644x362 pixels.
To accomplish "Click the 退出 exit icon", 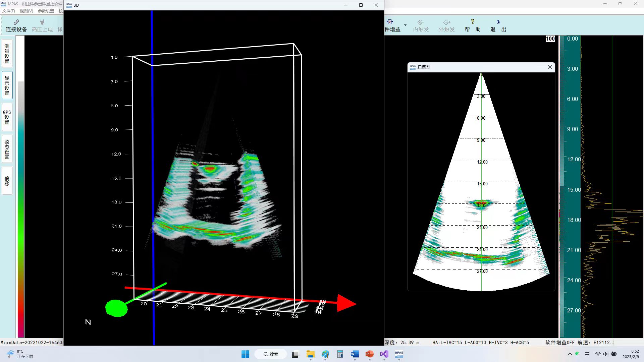I will tap(498, 22).
